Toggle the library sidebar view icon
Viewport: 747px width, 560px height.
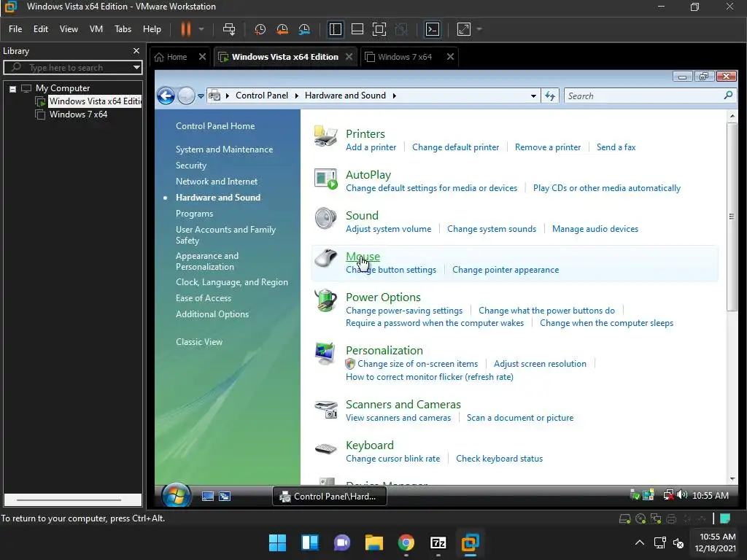coord(336,29)
